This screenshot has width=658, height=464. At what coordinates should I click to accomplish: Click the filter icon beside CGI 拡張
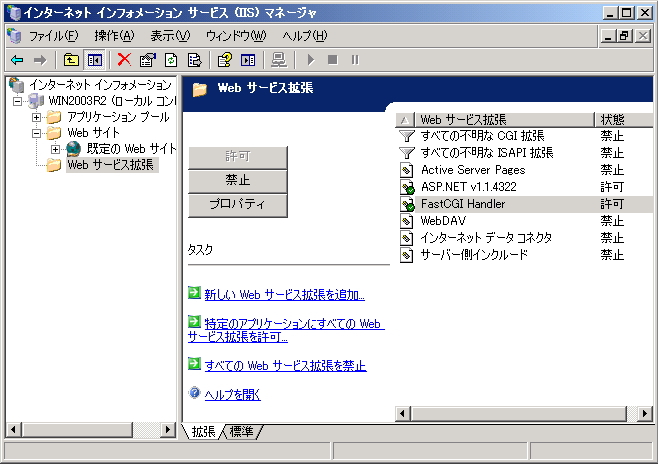406,136
